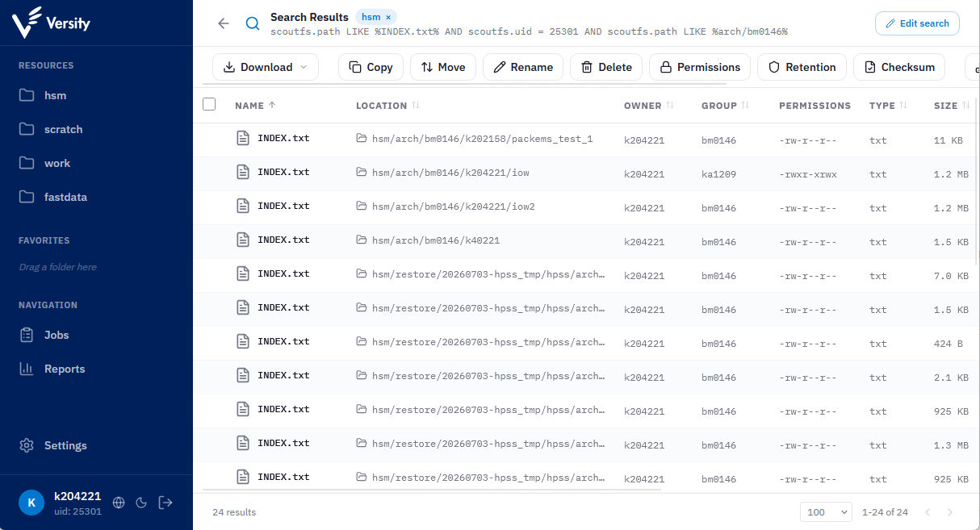Click location hsm/arch/bm0146/k204221/iow
The image size is (980, 530).
pos(450,173)
